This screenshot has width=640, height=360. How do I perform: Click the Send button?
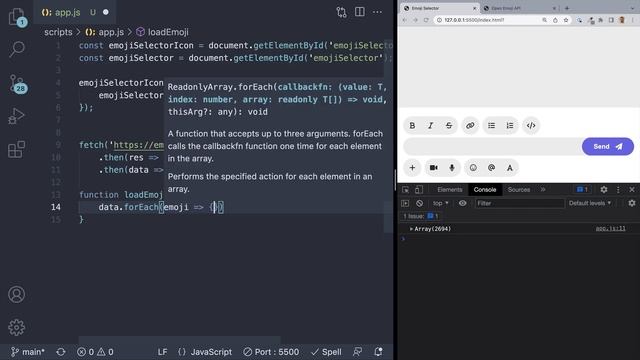coord(608,147)
